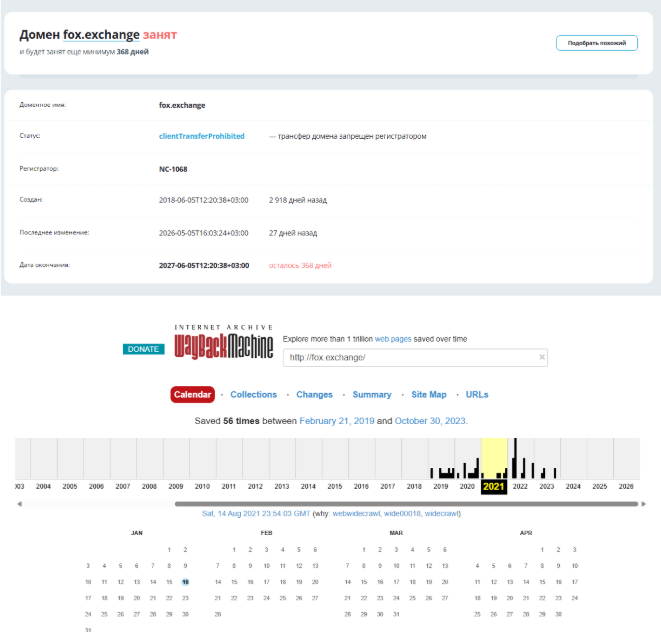Select year 2004 on the timeline
661x637 pixels.
click(43, 486)
